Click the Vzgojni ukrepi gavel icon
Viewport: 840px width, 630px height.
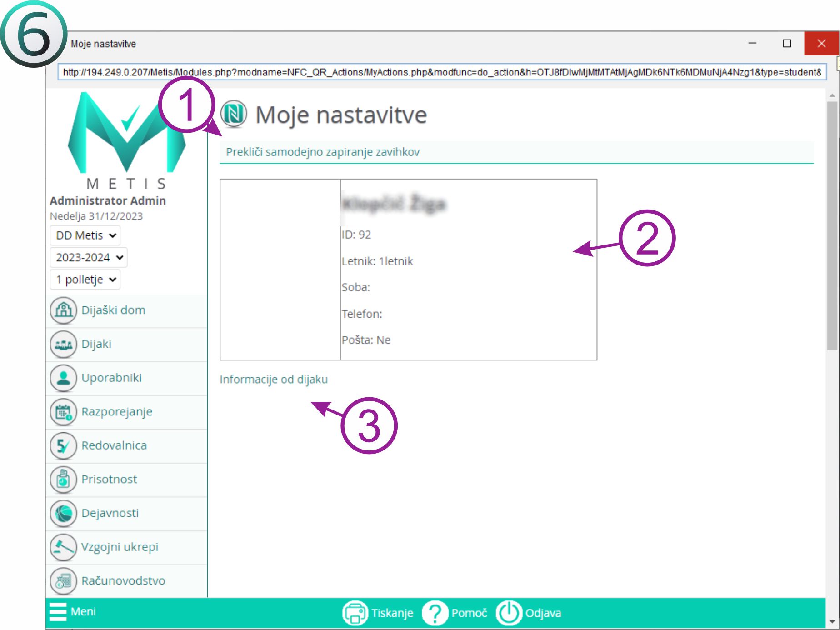63,547
